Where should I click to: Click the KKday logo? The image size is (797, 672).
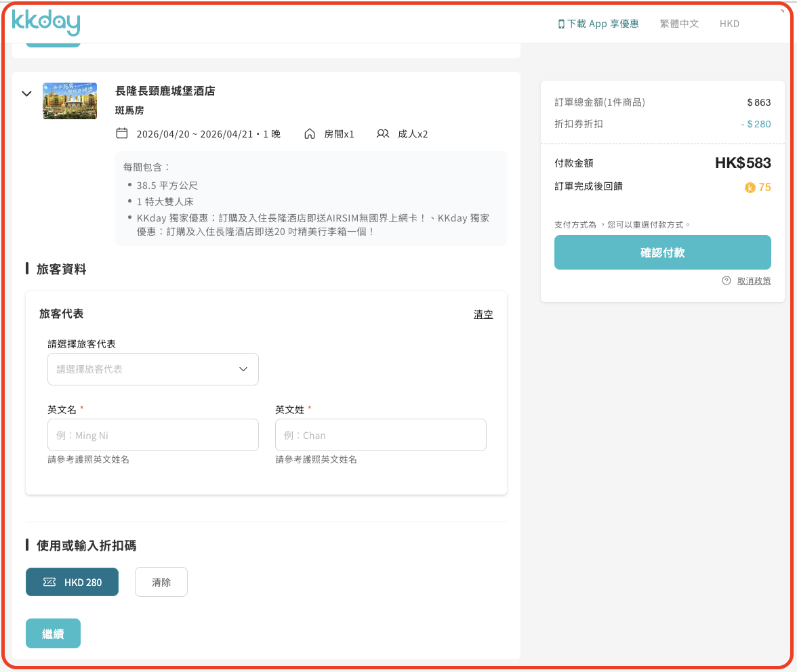[46, 23]
